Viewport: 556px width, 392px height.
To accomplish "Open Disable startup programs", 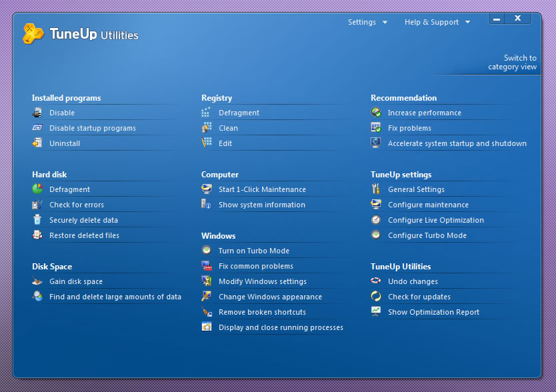I will click(92, 128).
